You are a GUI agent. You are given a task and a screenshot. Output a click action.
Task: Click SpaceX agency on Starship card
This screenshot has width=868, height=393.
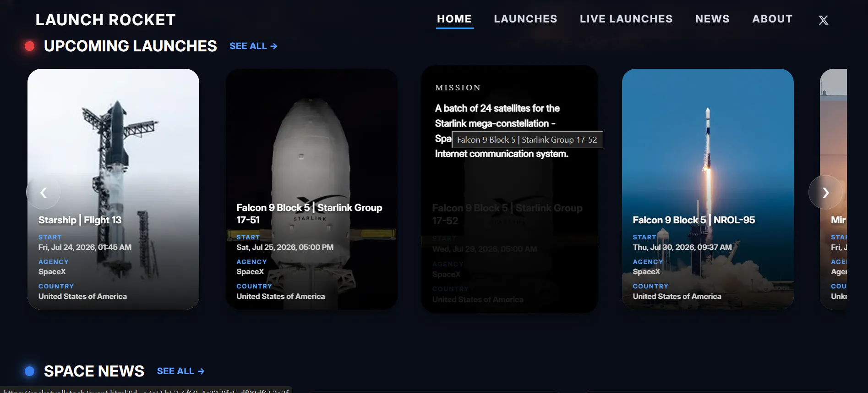pos(52,271)
